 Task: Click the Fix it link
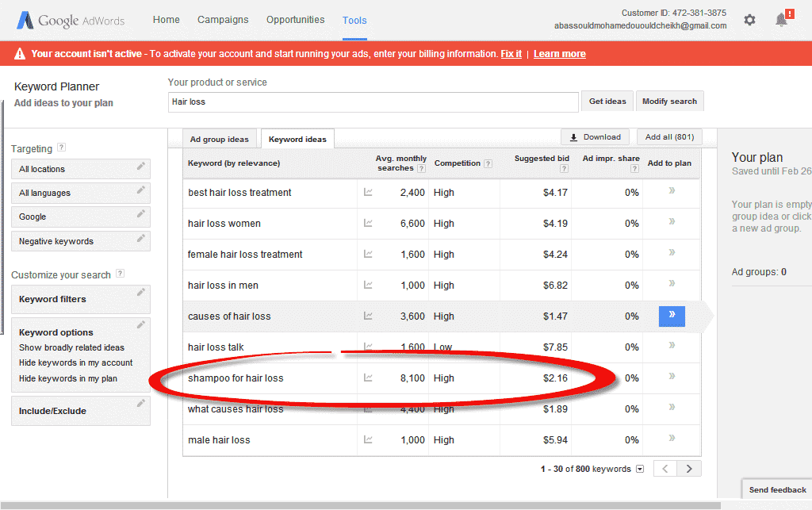pos(511,54)
